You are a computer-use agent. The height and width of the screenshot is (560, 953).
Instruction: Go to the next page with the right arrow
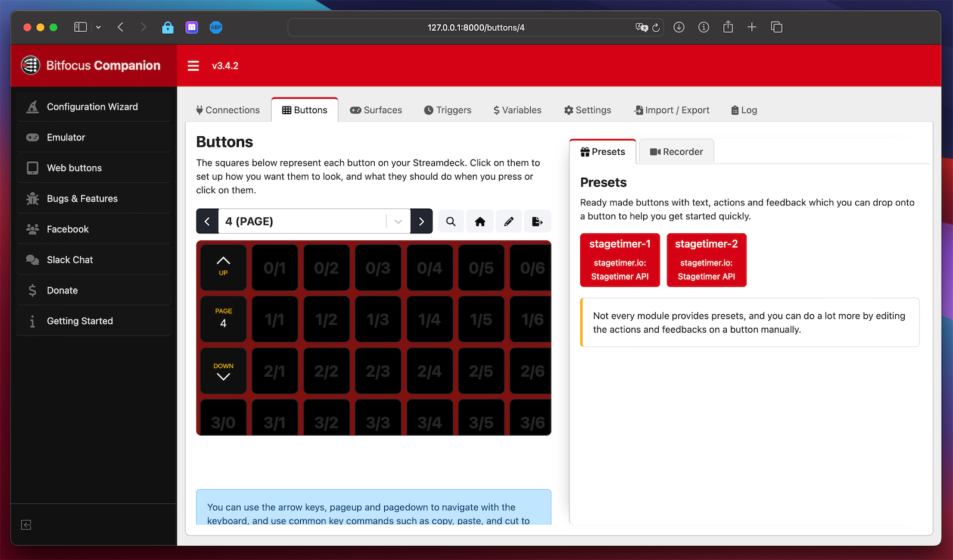(x=422, y=221)
